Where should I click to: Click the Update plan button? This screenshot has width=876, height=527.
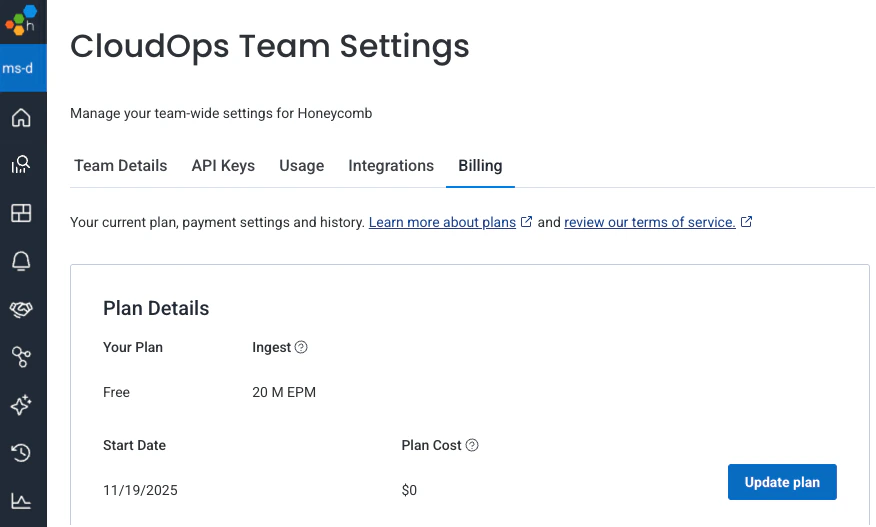pos(782,482)
